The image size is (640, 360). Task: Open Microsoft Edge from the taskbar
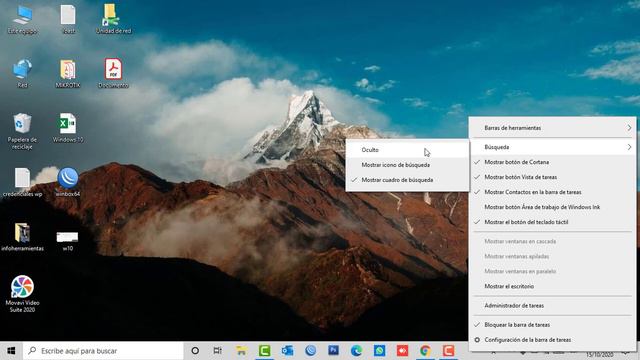pos(356,351)
